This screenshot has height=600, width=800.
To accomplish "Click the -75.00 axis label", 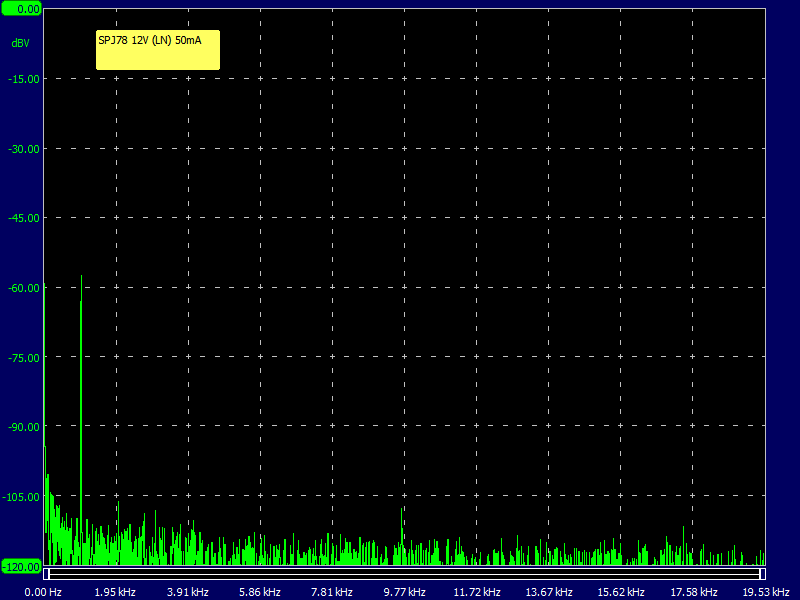I will [23, 358].
